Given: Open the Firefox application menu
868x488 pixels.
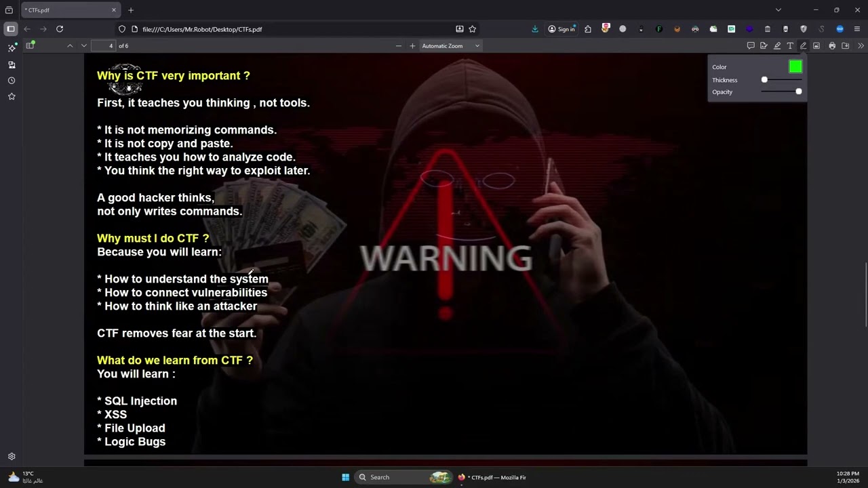Looking at the screenshot, I should (857, 29).
